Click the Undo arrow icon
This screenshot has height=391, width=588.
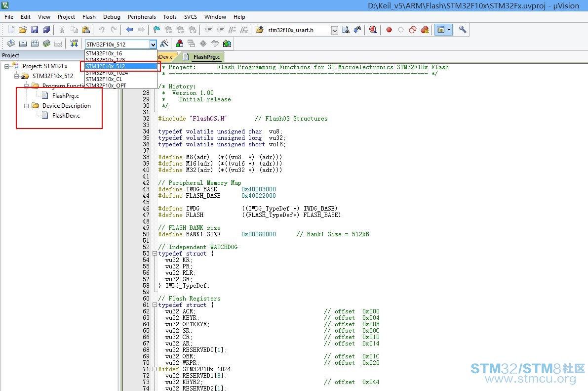pyautogui.click(x=102, y=30)
